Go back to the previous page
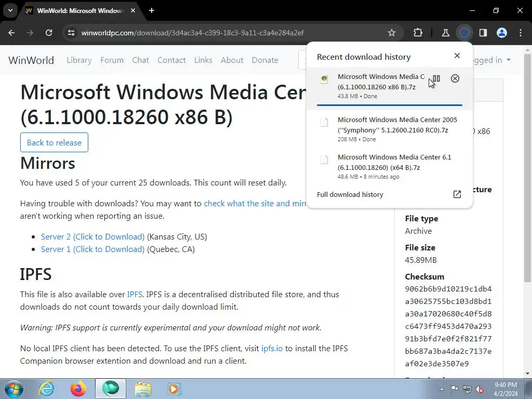 [x=11, y=33]
